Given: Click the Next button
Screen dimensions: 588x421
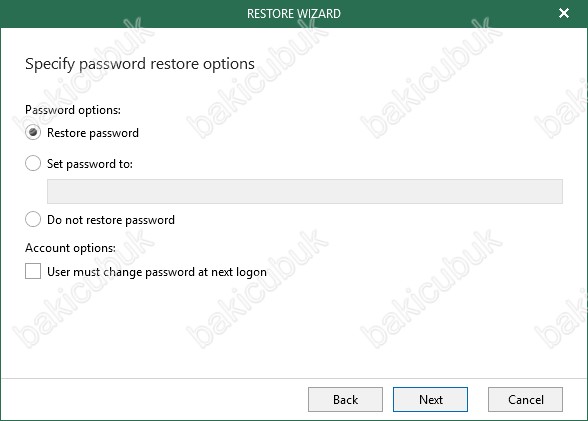Looking at the screenshot, I should click(x=430, y=400).
